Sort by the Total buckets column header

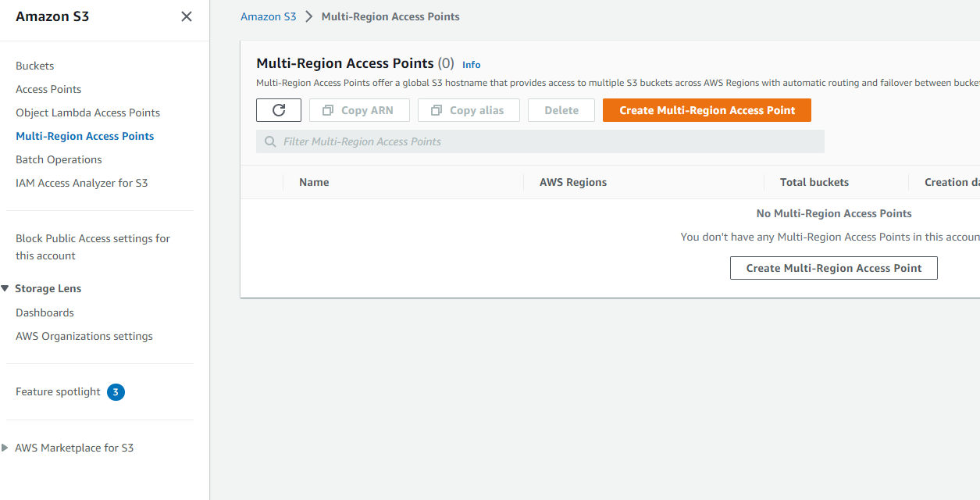pos(814,182)
